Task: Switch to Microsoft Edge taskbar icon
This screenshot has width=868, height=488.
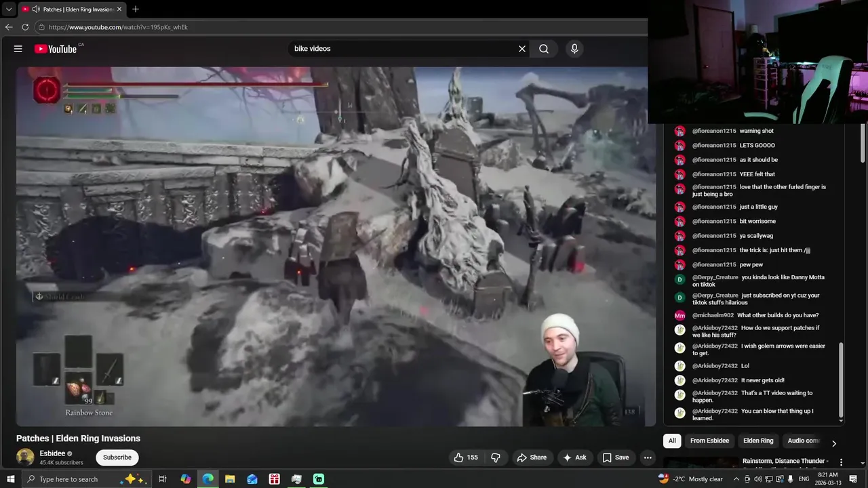Action: tap(208, 479)
